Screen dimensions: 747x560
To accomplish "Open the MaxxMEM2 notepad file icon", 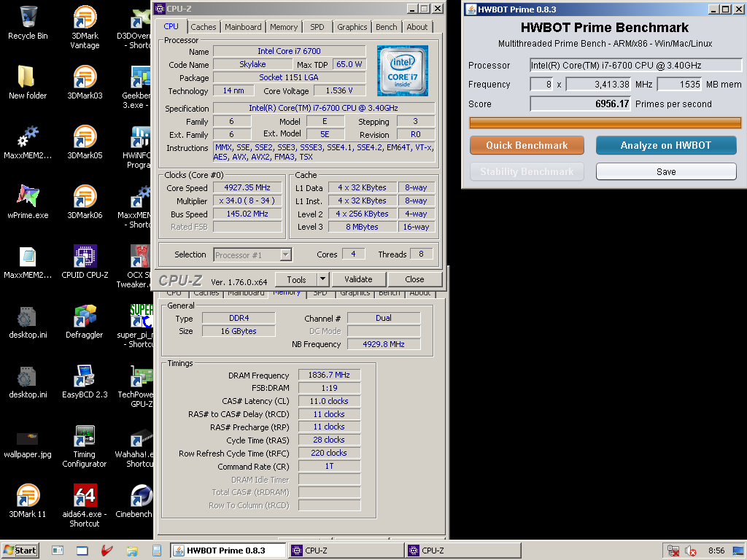I will point(28,262).
